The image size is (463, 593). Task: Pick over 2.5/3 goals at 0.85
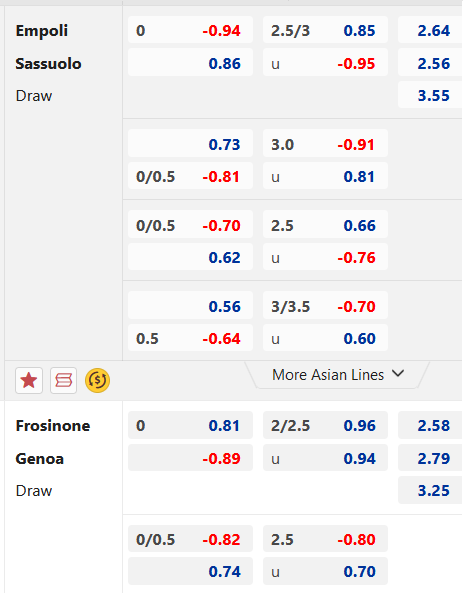(325, 30)
